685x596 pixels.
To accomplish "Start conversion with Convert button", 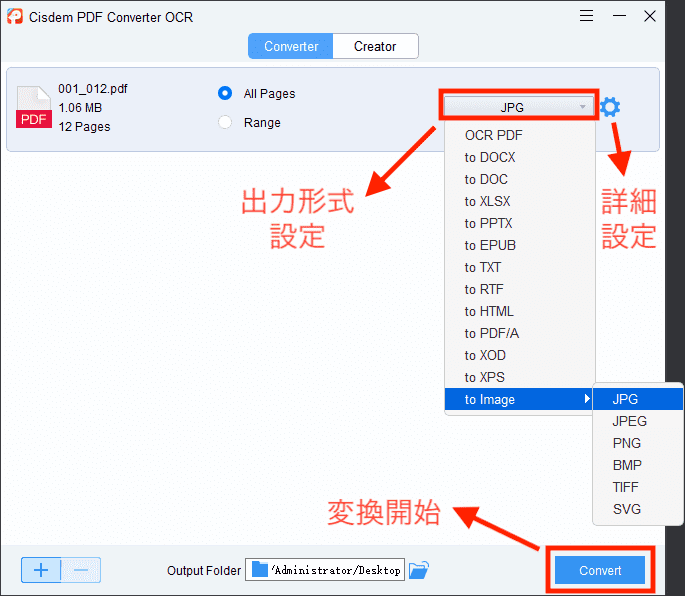I will tap(600, 570).
